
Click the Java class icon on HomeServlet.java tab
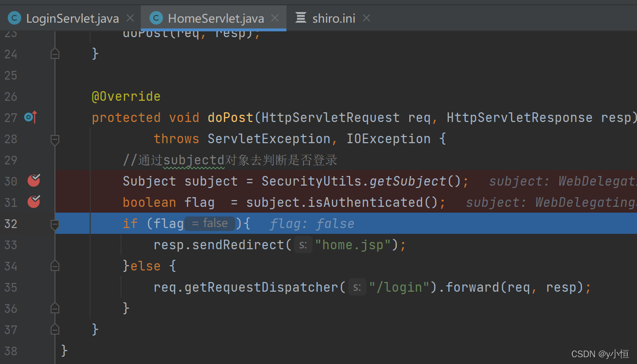pos(156,18)
